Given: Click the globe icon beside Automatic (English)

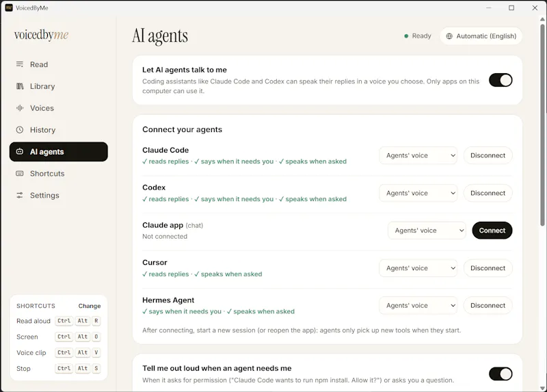Looking at the screenshot, I should [449, 36].
